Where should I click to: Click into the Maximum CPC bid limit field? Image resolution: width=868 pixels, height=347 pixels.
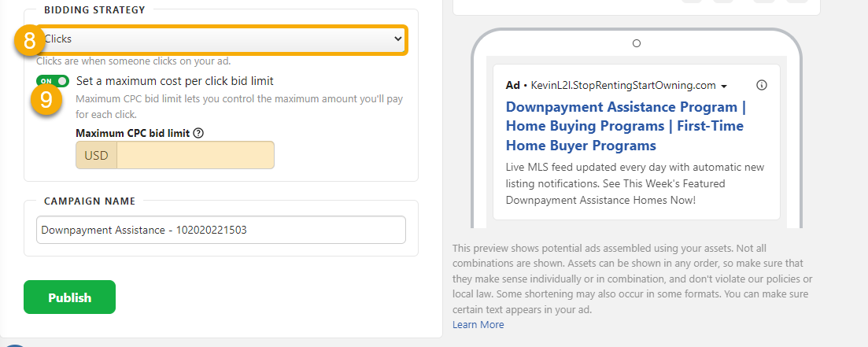(x=195, y=155)
